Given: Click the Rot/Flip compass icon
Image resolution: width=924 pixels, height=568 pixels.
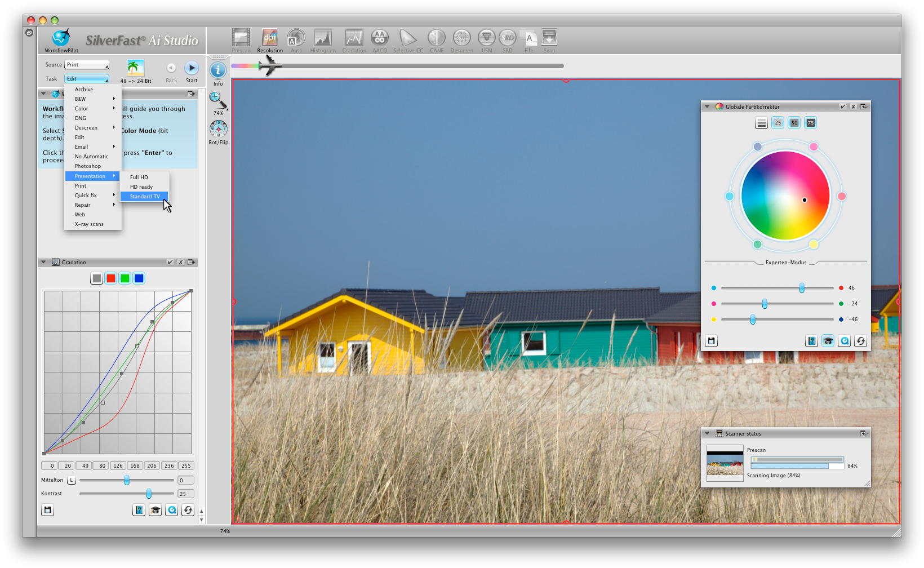Looking at the screenshot, I should (x=218, y=129).
